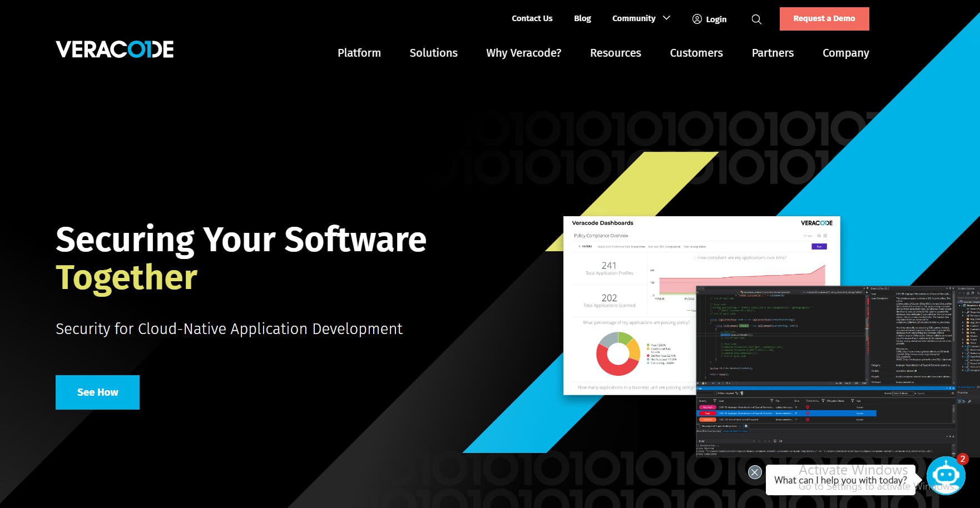Click the chat prompt asking what help you need

point(841,480)
